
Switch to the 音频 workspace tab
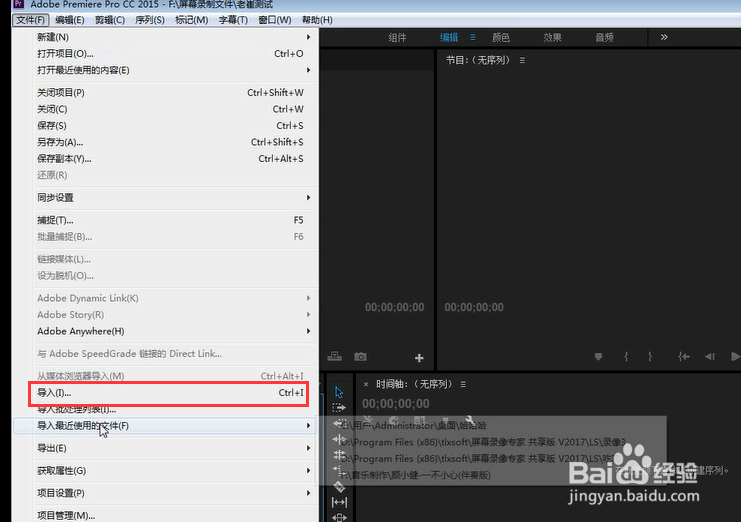click(x=604, y=37)
